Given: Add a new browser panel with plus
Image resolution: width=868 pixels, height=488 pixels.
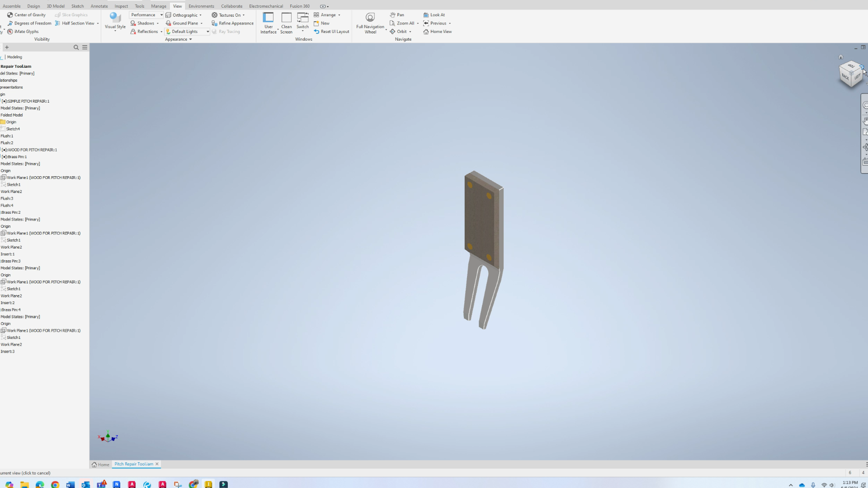Looking at the screenshot, I should 7,47.
